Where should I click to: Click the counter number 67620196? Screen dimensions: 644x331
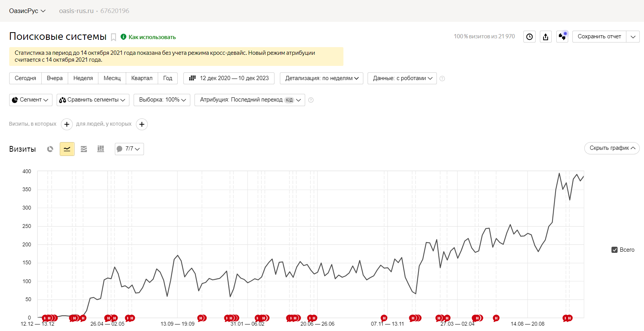(x=115, y=11)
